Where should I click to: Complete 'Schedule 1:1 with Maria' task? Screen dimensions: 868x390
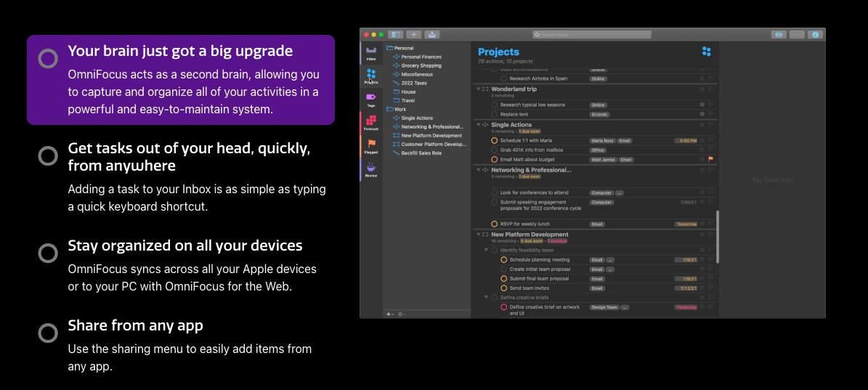(x=495, y=140)
